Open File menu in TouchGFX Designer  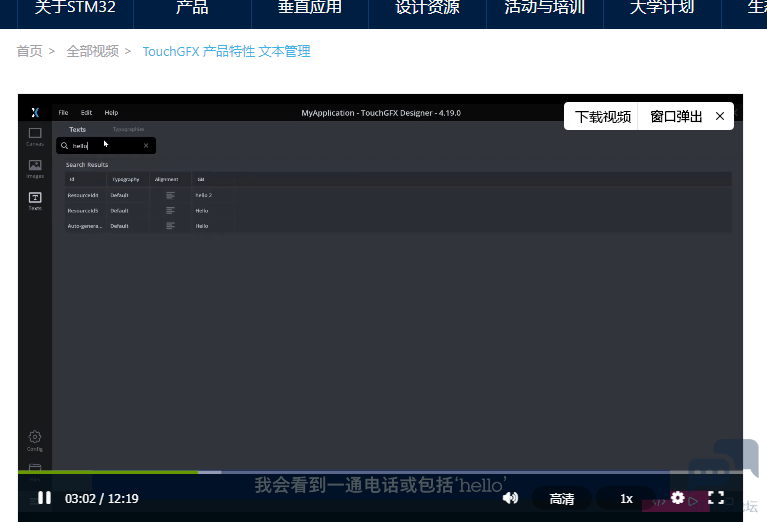tap(63, 113)
